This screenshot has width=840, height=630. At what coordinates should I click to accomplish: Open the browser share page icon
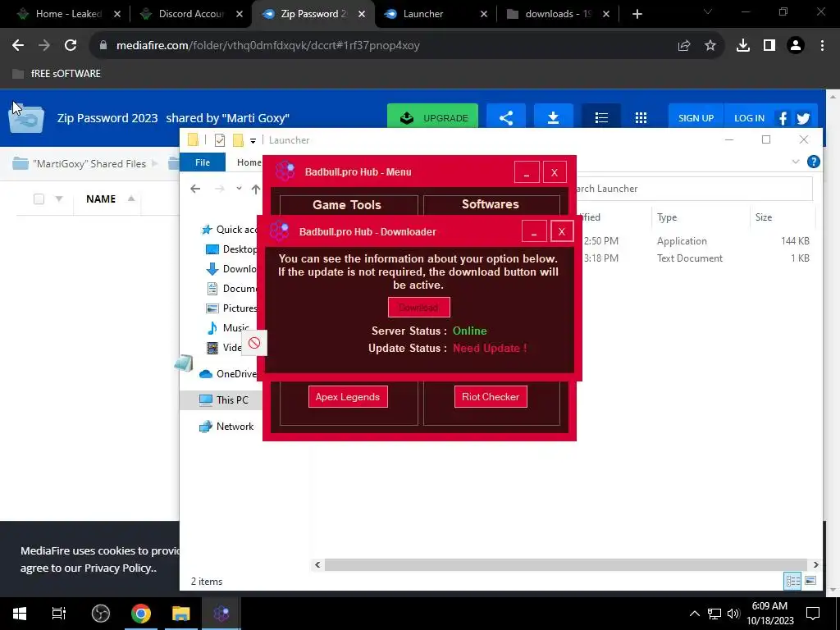[x=684, y=46]
